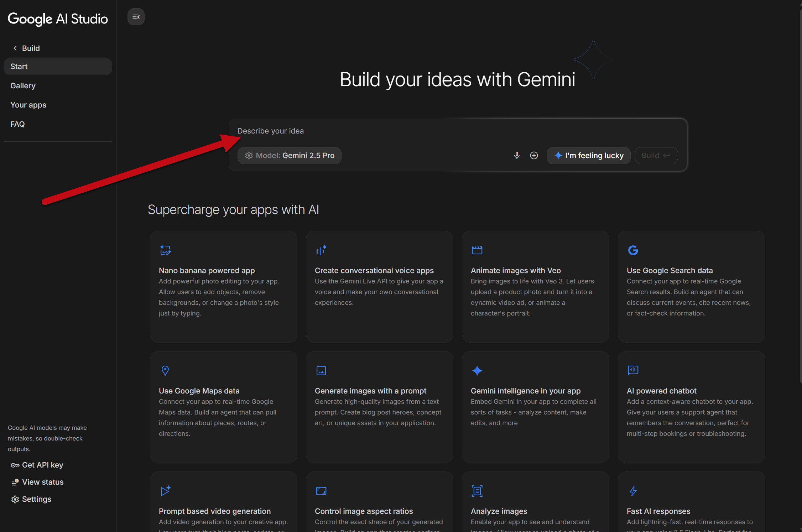This screenshot has height=532, width=802.
Task: Select the AI powered chatbot card
Action: 691,407
